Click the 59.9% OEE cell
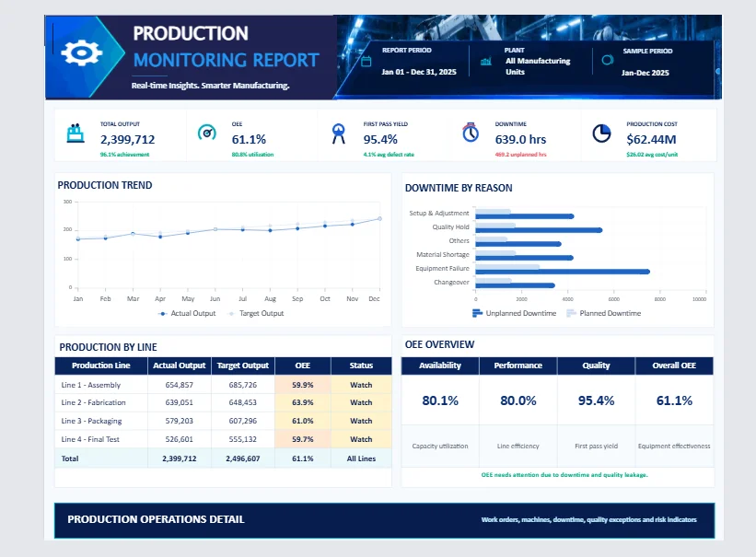Screen dimensions: 756x557 click(302, 385)
